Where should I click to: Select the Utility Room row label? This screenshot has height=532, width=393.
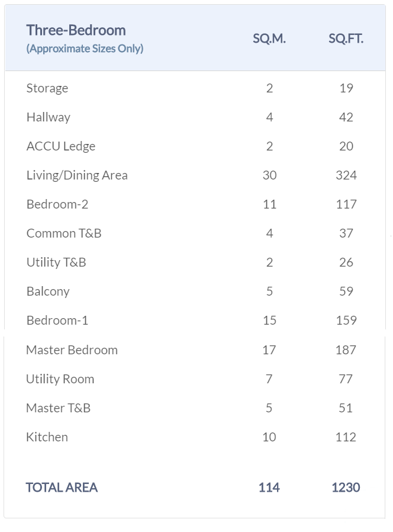tap(60, 379)
